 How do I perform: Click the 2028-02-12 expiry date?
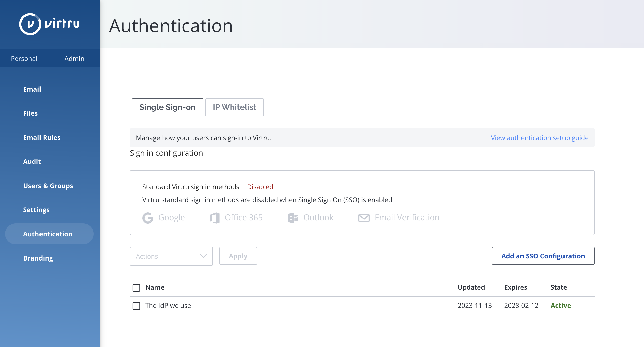click(x=521, y=305)
